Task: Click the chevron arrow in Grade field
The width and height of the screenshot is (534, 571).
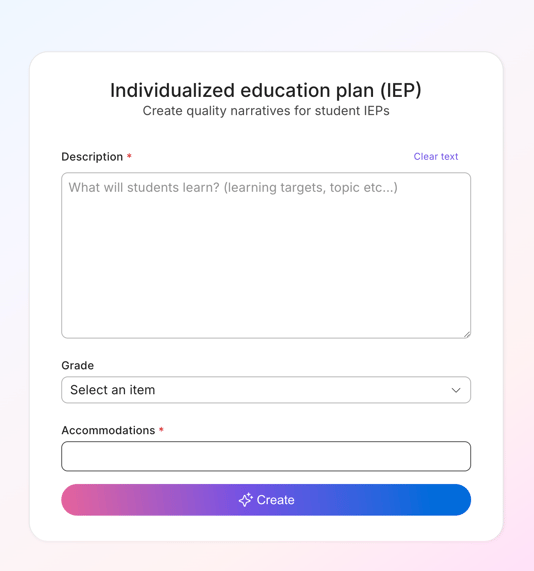Action: [456, 390]
